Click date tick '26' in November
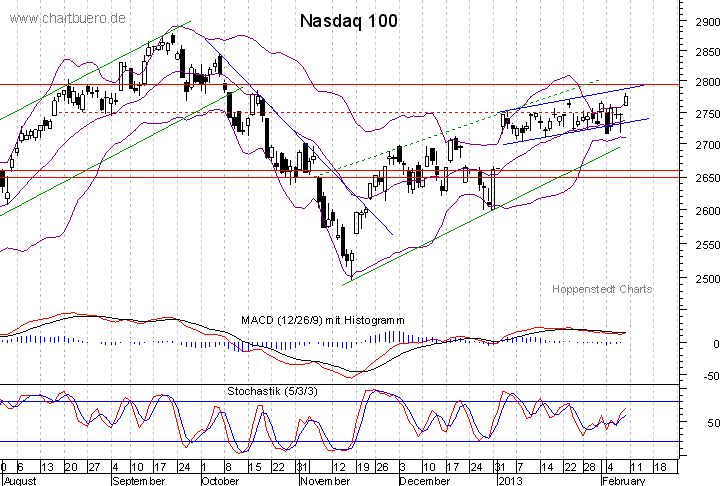This screenshot has width=723, height=486. tap(382, 467)
